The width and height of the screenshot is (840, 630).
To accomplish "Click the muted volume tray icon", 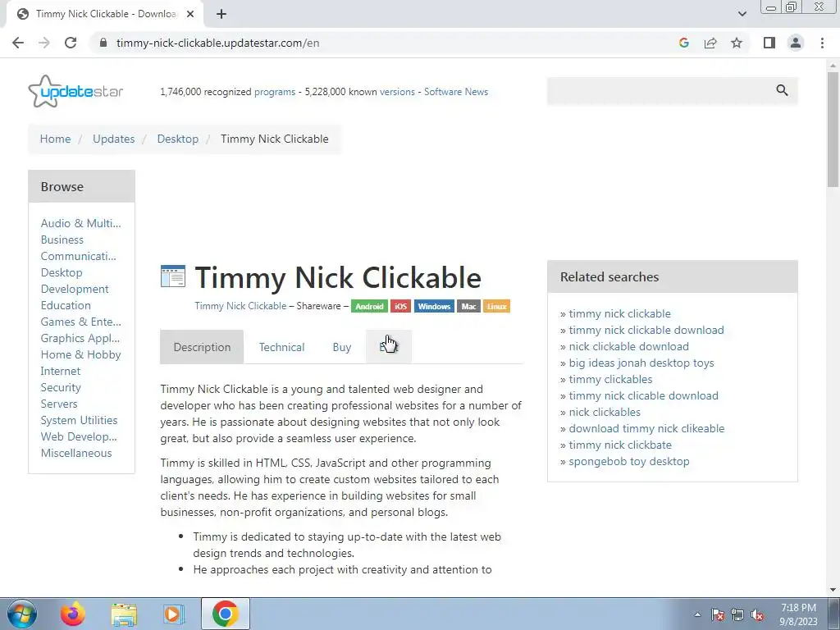I will tap(757, 614).
